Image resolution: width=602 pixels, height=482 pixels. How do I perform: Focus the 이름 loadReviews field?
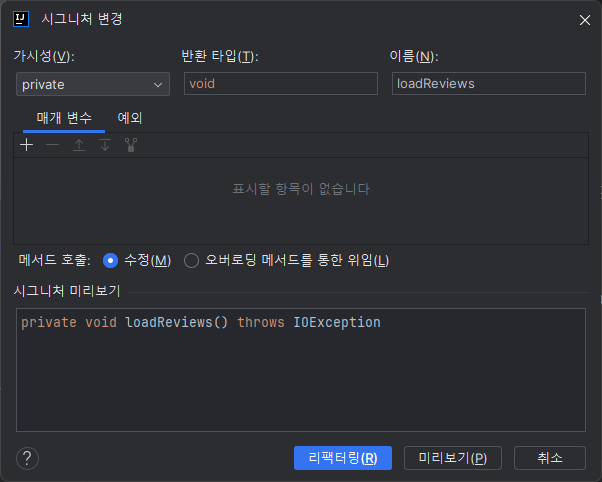489,83
